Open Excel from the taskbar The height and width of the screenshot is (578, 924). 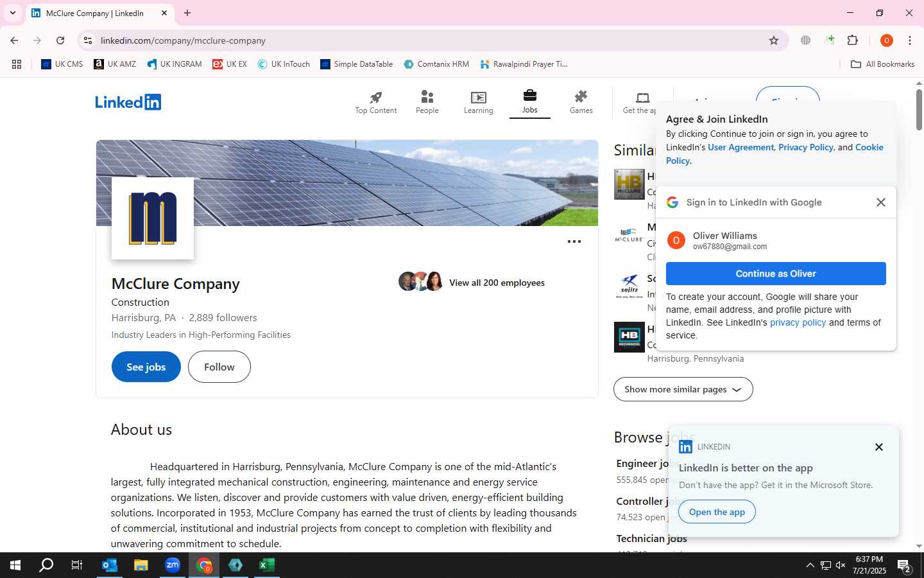pyautogui.click(x=267, y=565)
